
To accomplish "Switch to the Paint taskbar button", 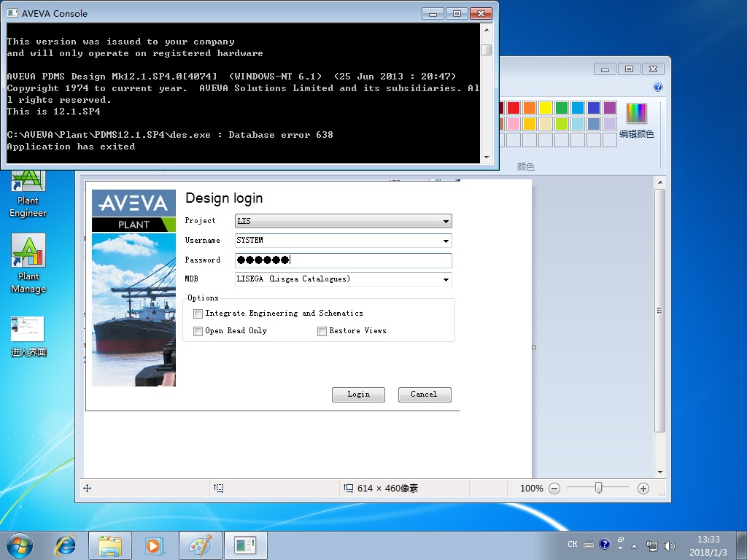I will (201, 545).
